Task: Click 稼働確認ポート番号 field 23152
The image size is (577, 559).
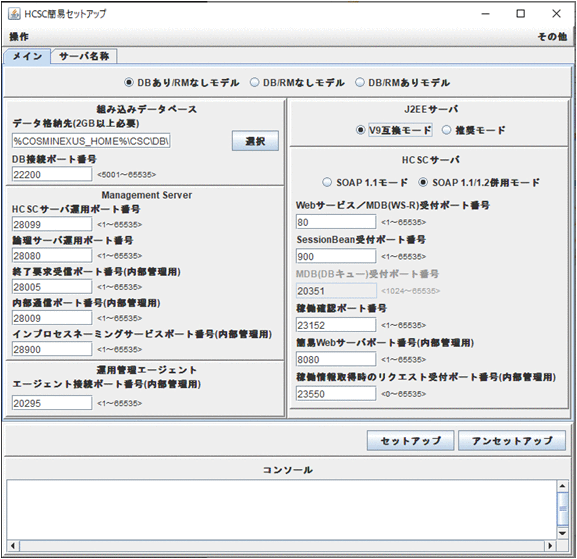Action: coord(336,325)
